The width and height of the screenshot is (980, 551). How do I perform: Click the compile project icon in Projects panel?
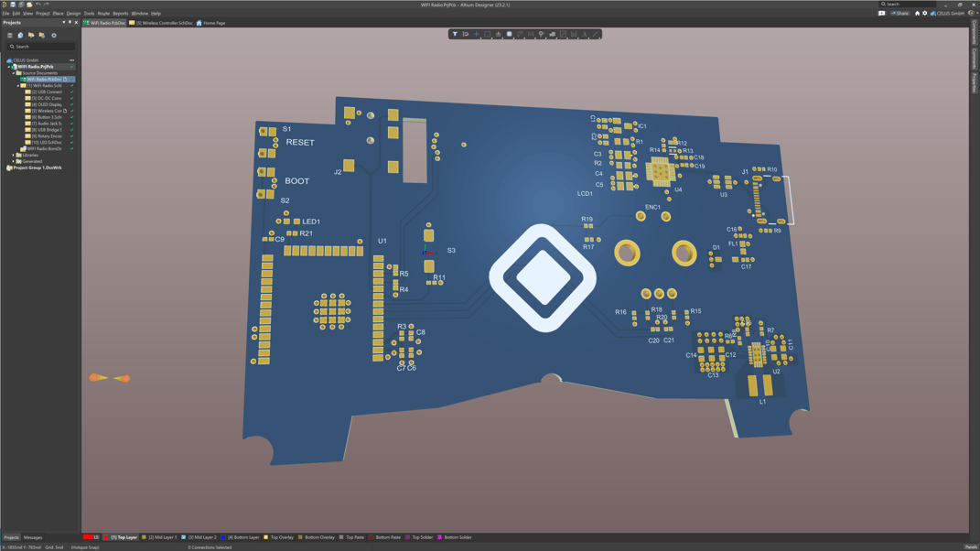20,36
